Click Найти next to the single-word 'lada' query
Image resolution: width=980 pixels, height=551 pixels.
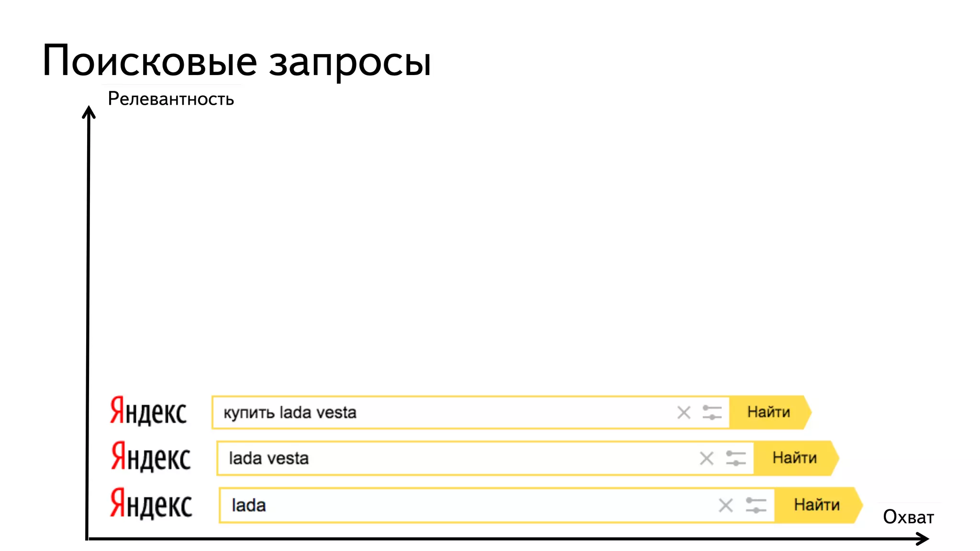click(x=818, y=505)
